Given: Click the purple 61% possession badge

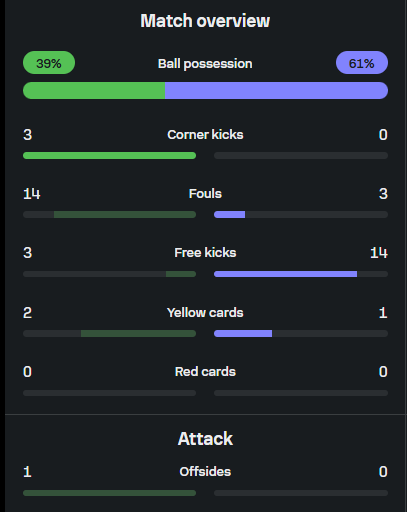Looking at the screenshot, I should point(362,63).
